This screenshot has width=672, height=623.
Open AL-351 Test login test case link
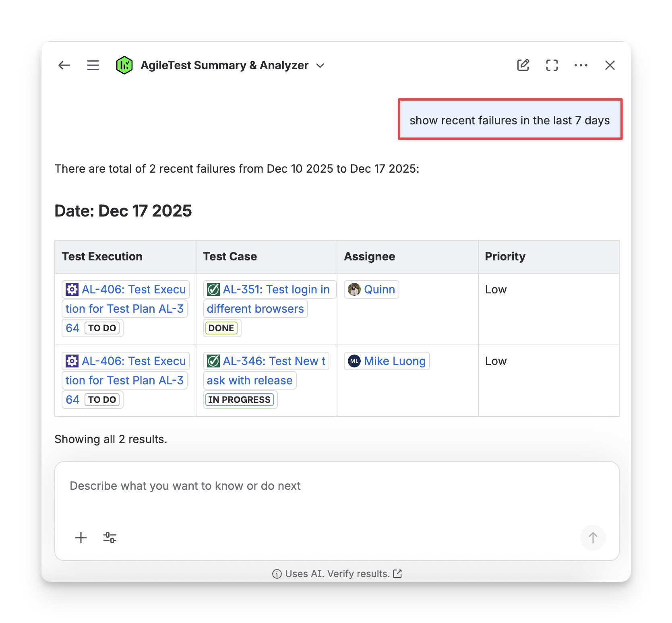276,289
